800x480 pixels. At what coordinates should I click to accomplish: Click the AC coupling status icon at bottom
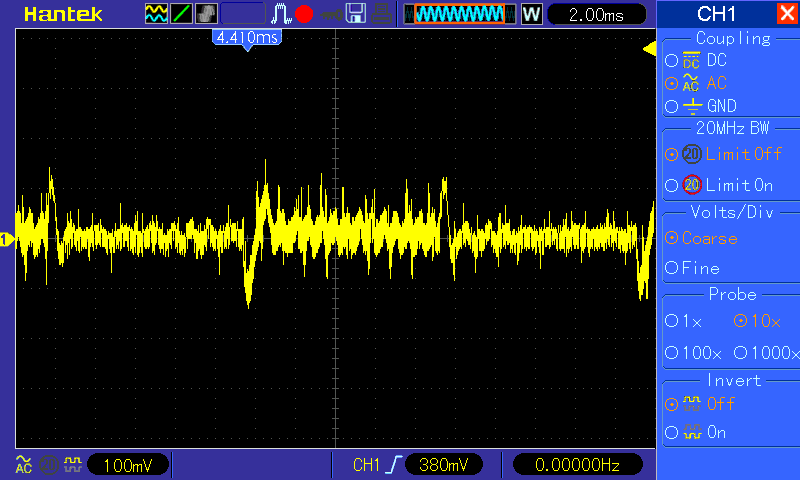coord(23,465)
